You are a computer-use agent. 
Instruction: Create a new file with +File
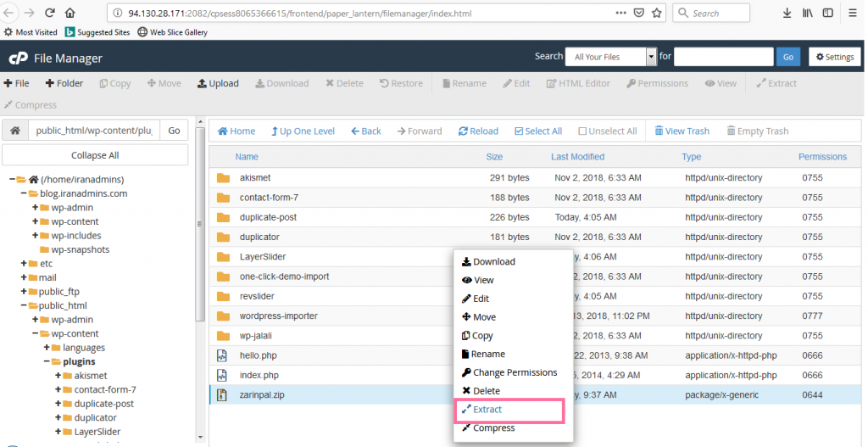coord(17,83)
